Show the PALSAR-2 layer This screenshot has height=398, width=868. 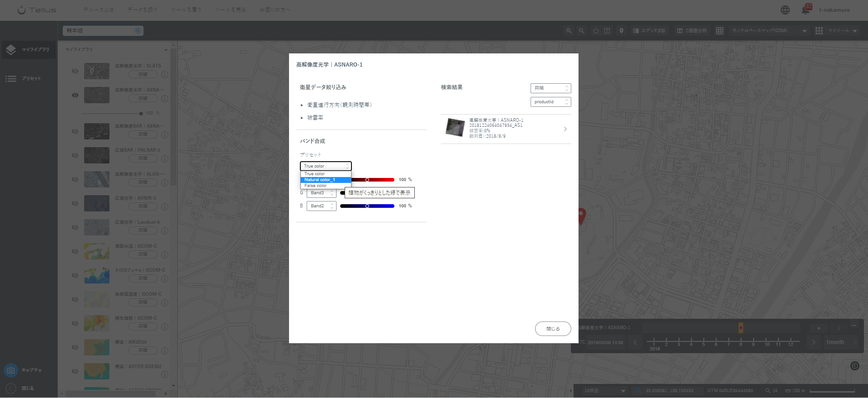75,155
